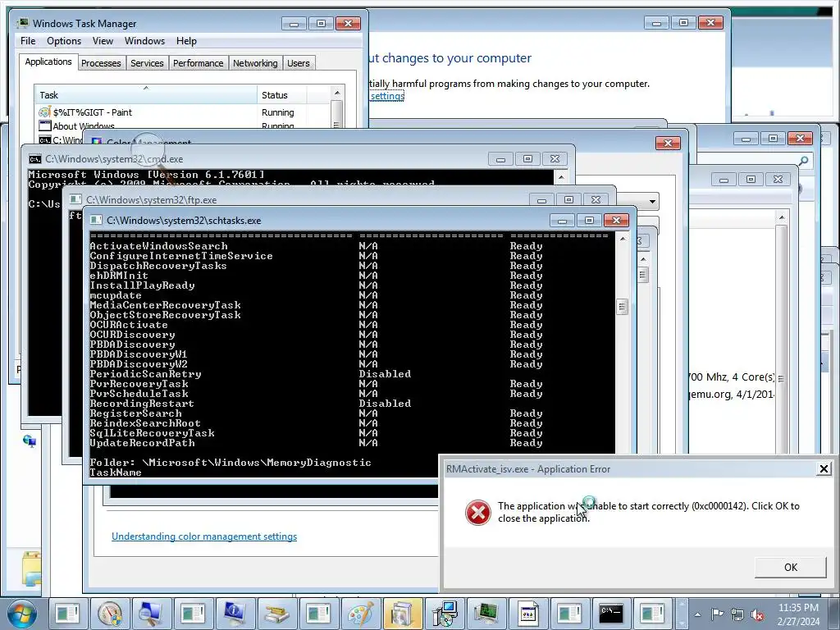The image size is (840, 630).
Task: Click the schtasks window vertical scrollbar thumb
Action: pos(622,307)
